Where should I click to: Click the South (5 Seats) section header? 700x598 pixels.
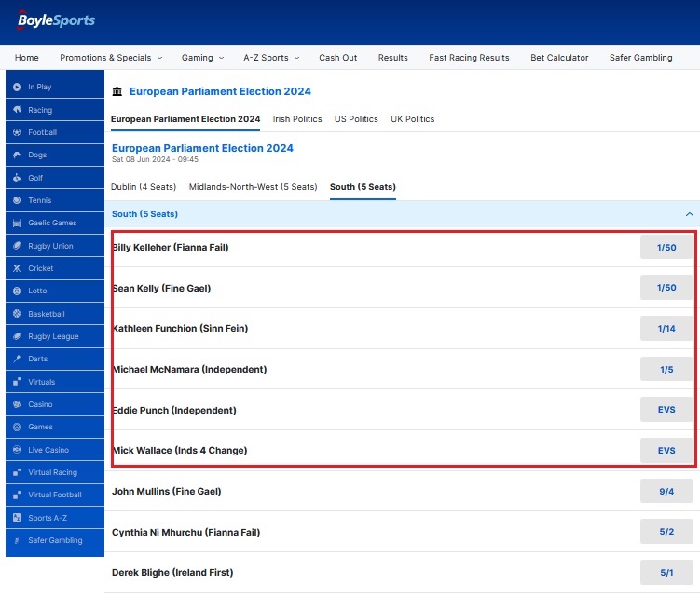pyautogui.click(x=403, y=214)
